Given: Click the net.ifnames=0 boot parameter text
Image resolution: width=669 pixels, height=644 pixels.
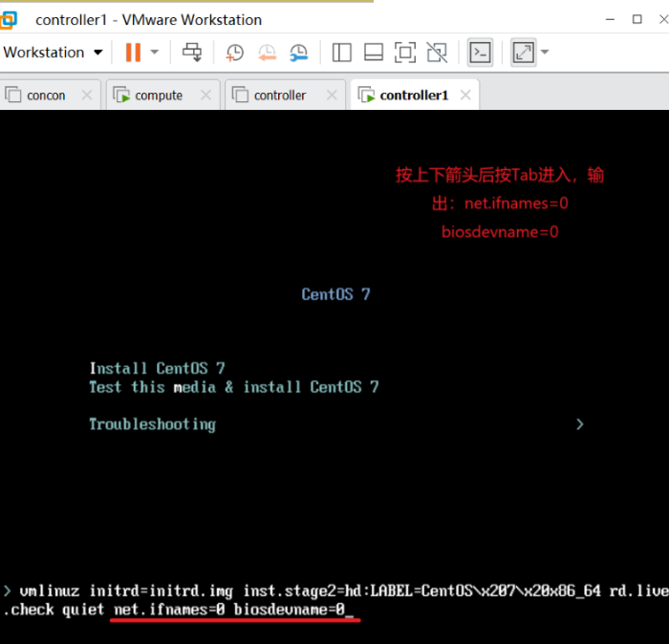Looking at the screenshot, I should 169,609.
